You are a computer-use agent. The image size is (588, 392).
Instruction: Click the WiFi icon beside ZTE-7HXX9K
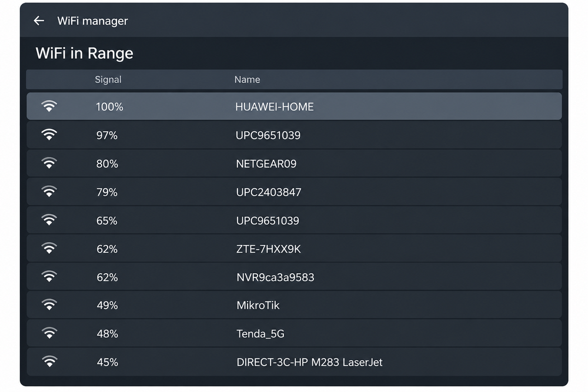coord(49,249)
